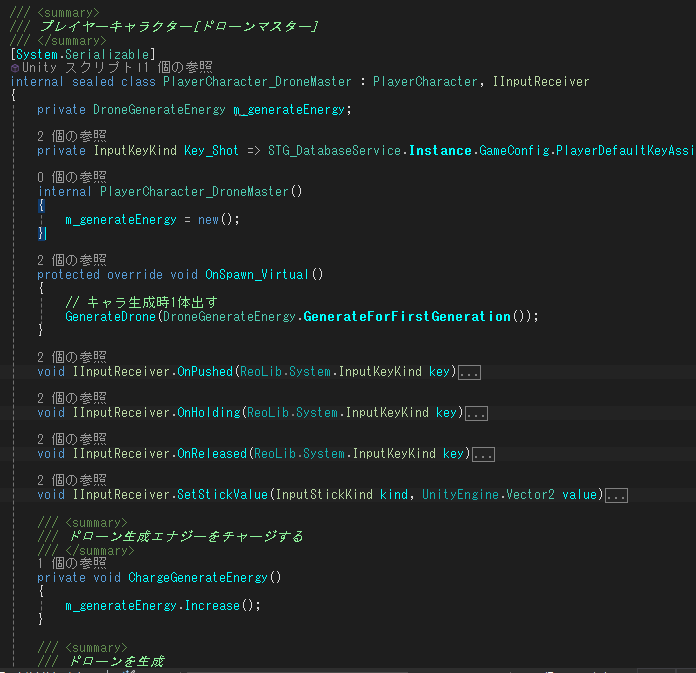Viewport: 696px width, 673px height.
Task: Click the 'sealed' keyword in the class declaration
Action: (93, 82)
